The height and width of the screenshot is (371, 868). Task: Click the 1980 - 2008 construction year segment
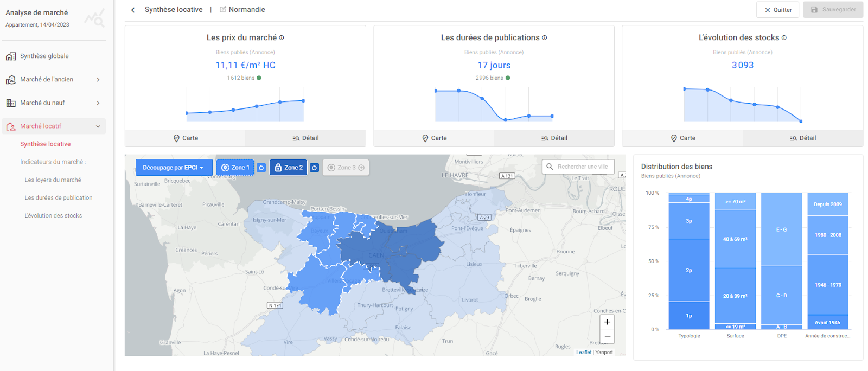pyautogui.click(x=828, y=235)
